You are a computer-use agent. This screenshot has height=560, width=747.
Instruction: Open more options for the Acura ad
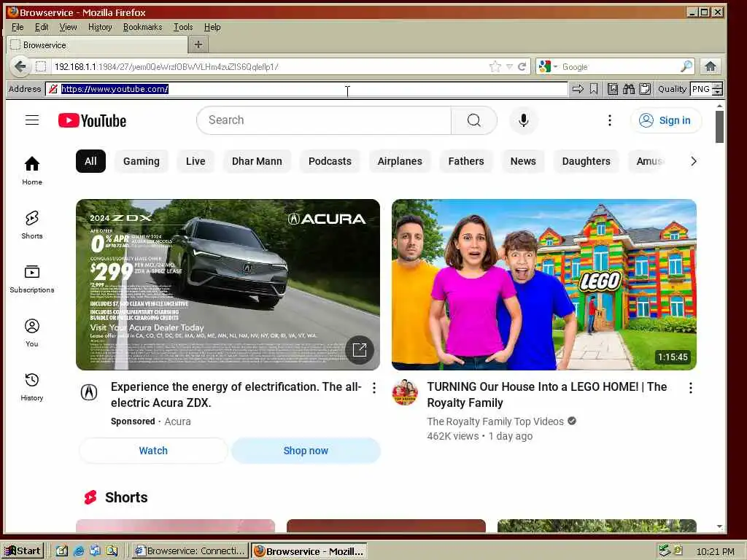(374, 388)
